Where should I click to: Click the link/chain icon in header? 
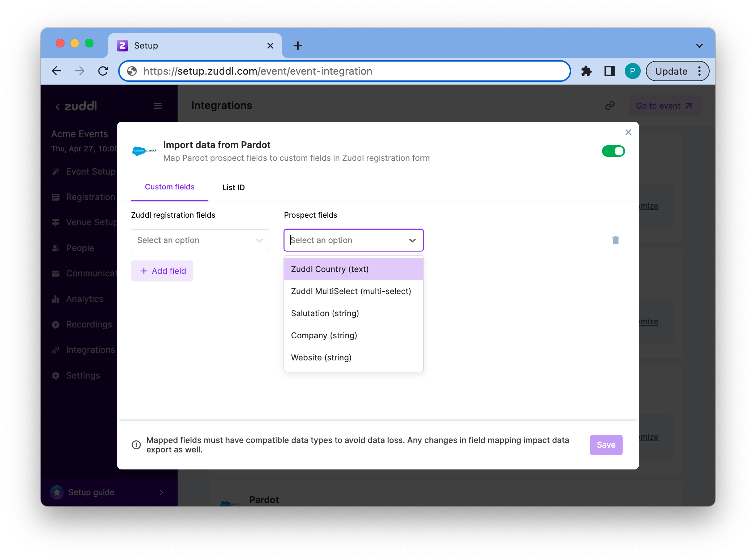click(610, 105)
